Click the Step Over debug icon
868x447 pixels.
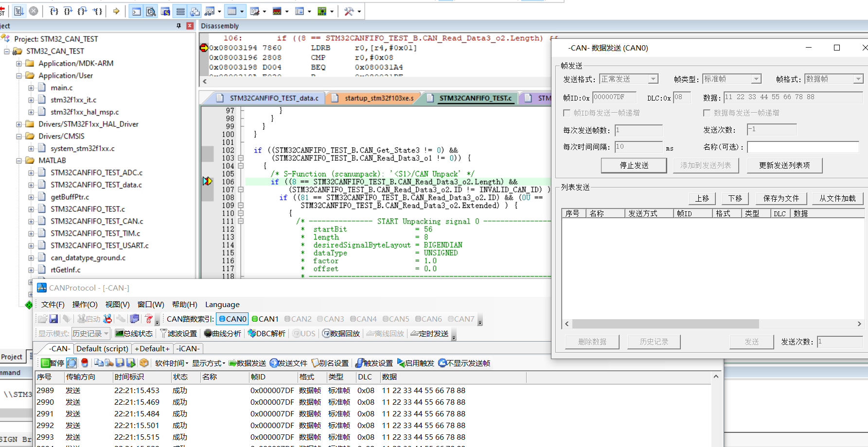click(69, 11)
